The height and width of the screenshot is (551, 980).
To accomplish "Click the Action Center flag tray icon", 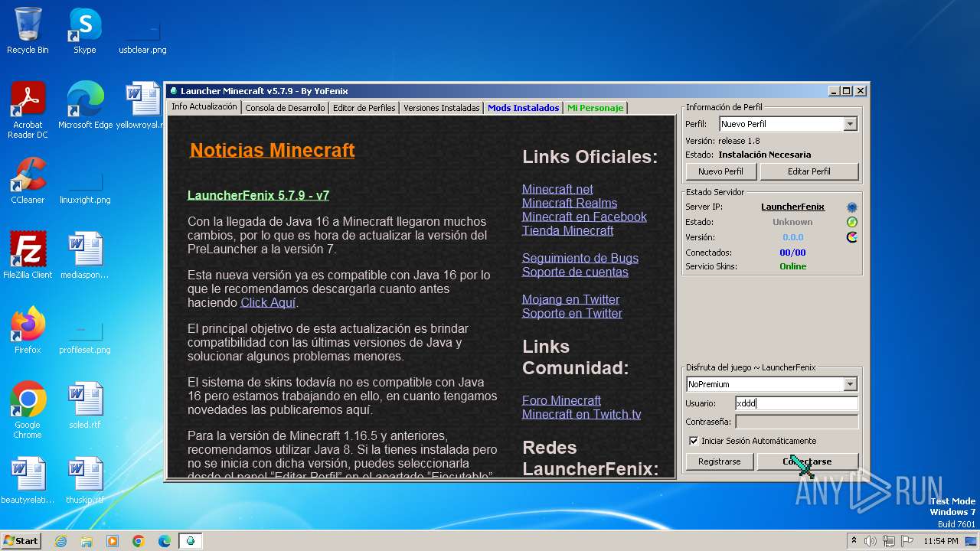I will coord(907,541).
